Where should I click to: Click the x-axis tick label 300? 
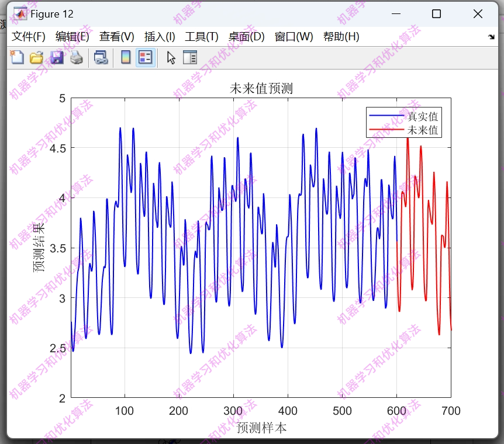click(x=233, y=411)
